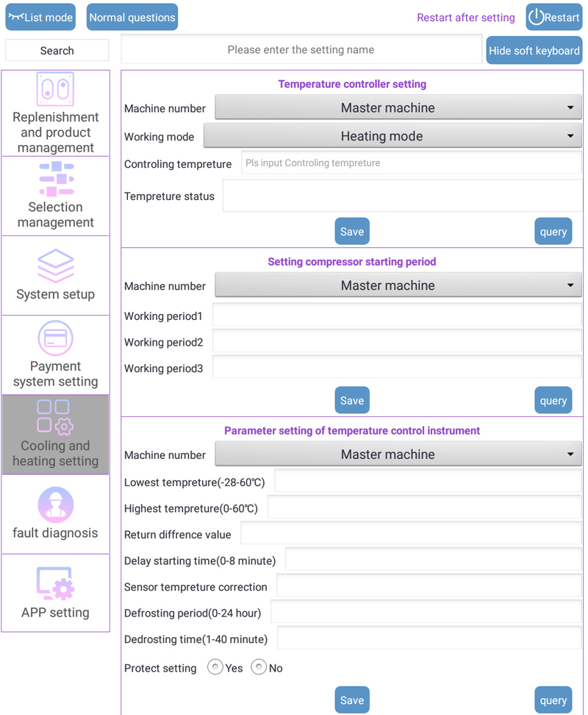Open Machine number dropdown in Parameter setting section
This screenshot has width=588, height=715.
click(398, 454)
